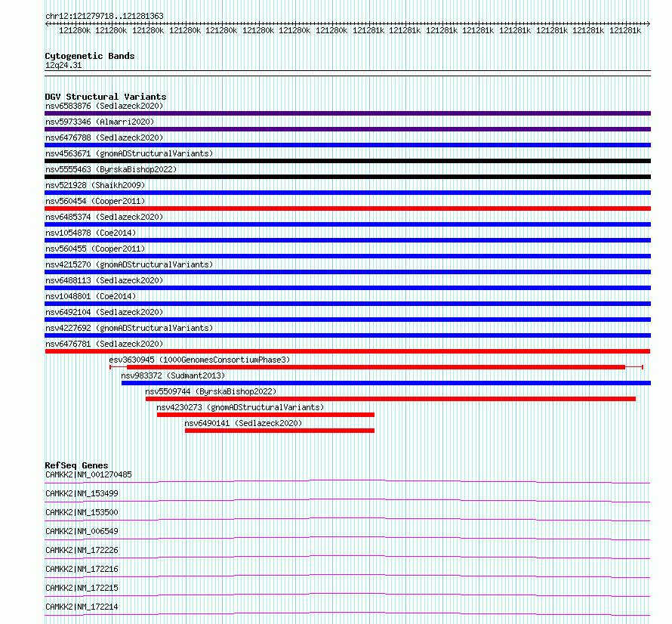The height and width of the screenshot is (624, 672).
Task: Click the Cytogenetic Bands track title
Action: pyautogui.click(x=90, y=56)
